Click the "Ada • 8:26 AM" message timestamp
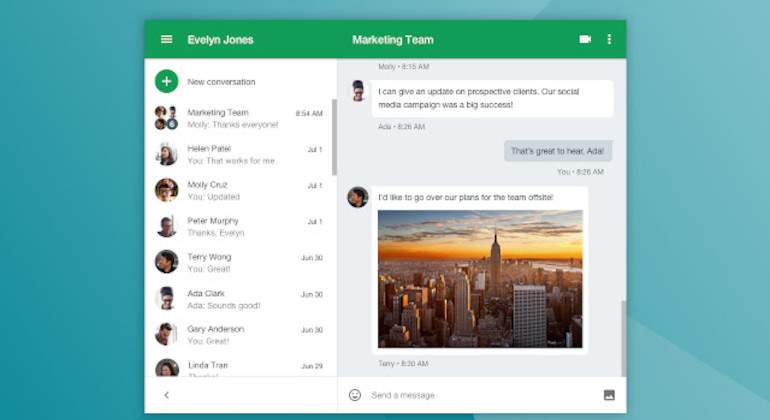 point(402,127)
